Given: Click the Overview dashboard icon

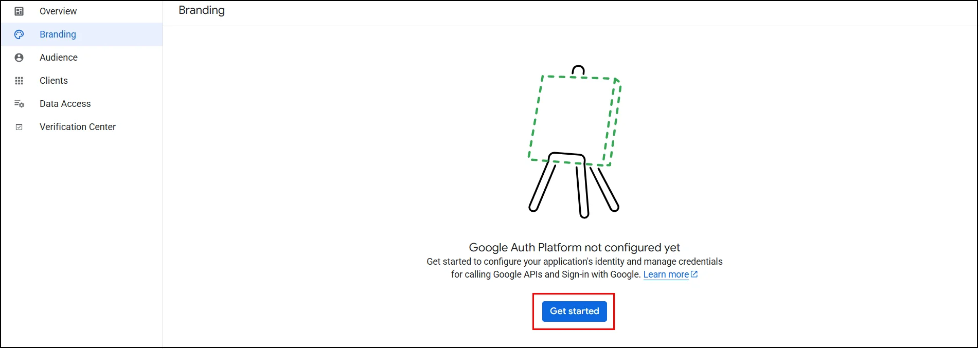Looking at the screenshot, I should 19,11.
